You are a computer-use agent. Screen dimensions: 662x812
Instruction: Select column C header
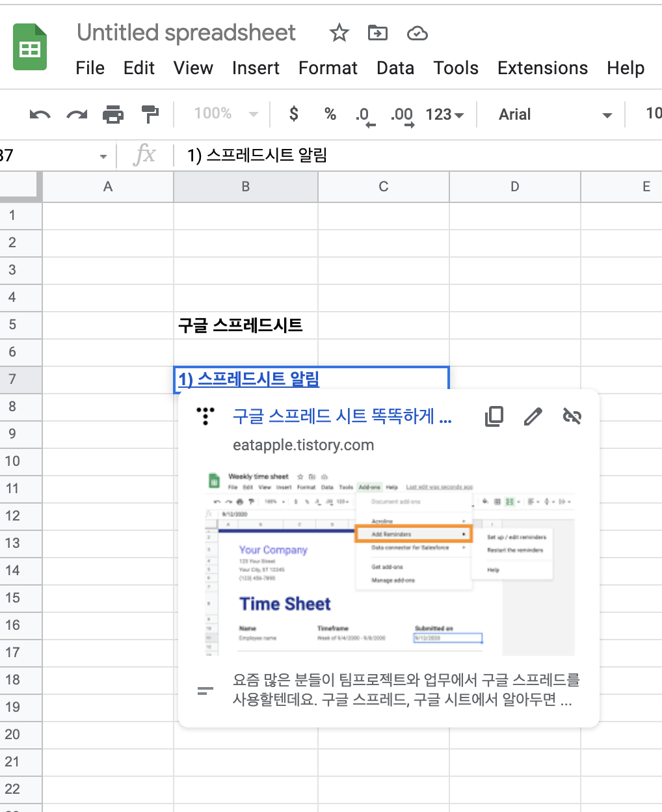(384, 187)
